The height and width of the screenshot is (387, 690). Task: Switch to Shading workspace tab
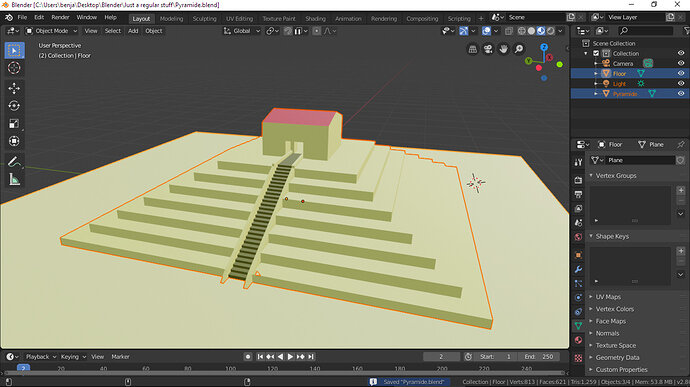316,18
